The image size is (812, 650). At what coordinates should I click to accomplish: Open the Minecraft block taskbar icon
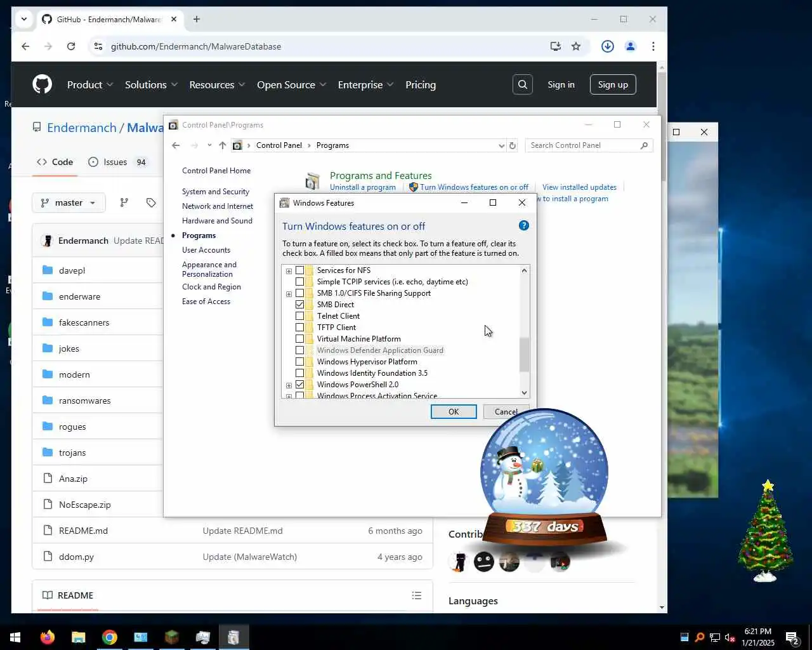point(172,637)
